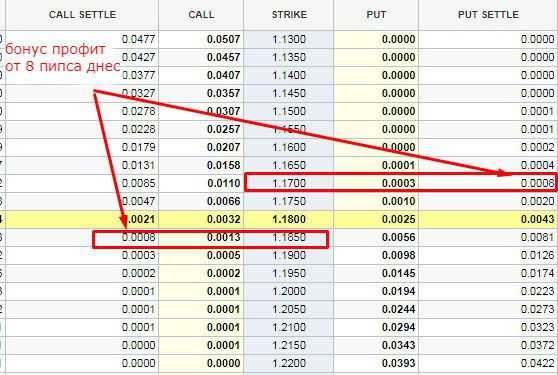Click call settle value 0.0477
The width and height of the screenshot is (558, 375).
138,39
